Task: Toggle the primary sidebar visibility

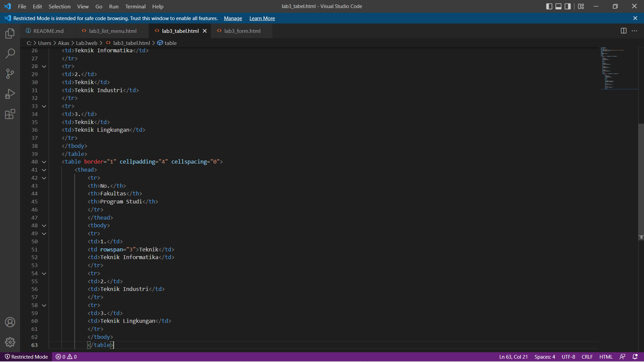Action: [x=549, y=6]
